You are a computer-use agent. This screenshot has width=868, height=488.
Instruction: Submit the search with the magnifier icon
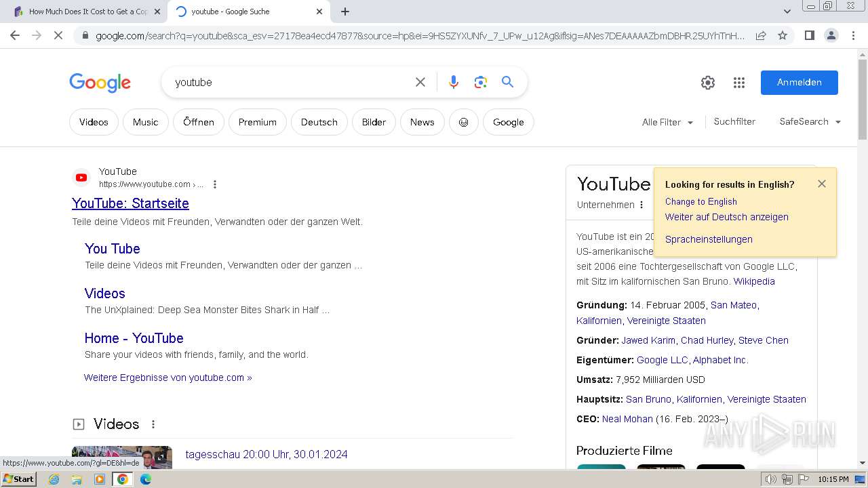click(x=507, y=82)
